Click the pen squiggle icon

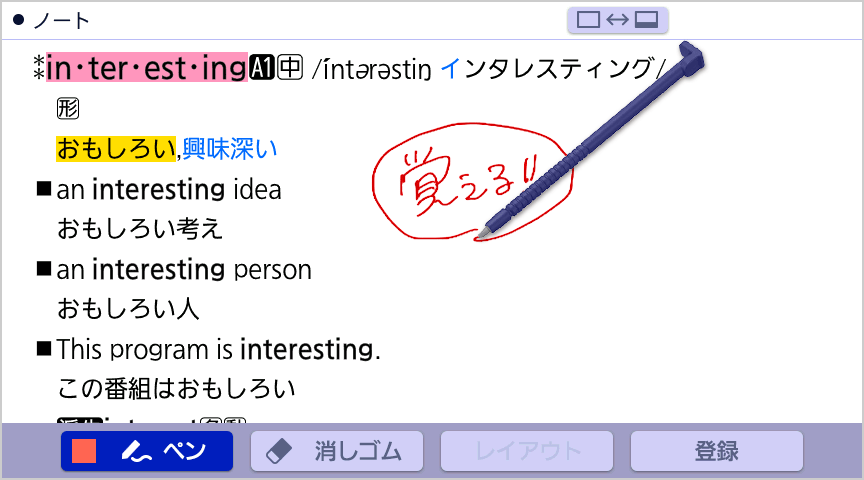136,451
